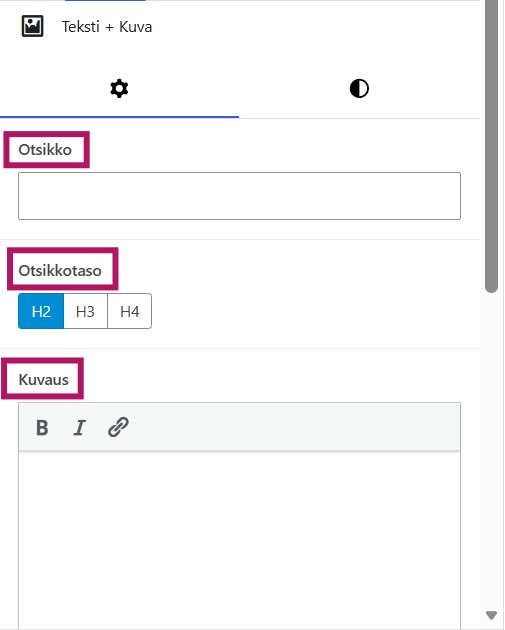Click into the Otsikko text field
Screen dimensions: 505x630
click(239, 196)
